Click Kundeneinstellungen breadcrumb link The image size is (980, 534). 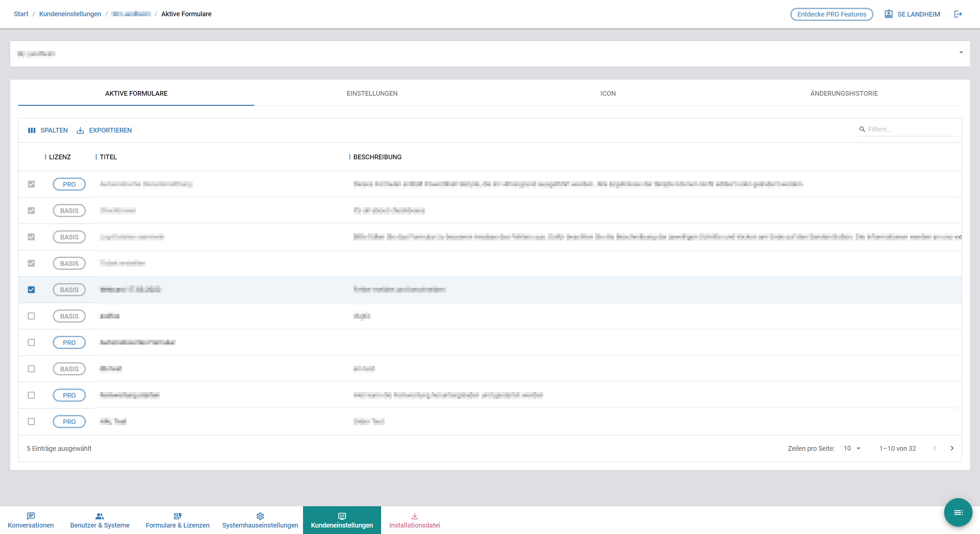click(x=70, y=14)
